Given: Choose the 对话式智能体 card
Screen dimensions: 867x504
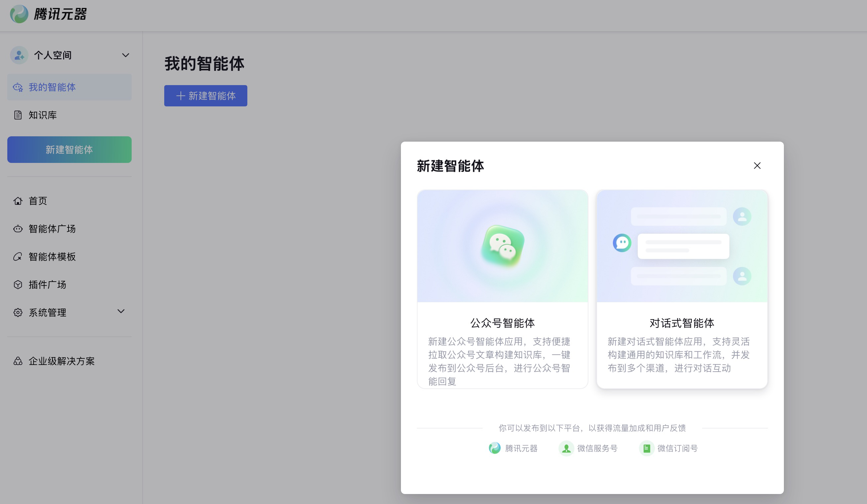Looking at the screenshot, I should (681, 289).
